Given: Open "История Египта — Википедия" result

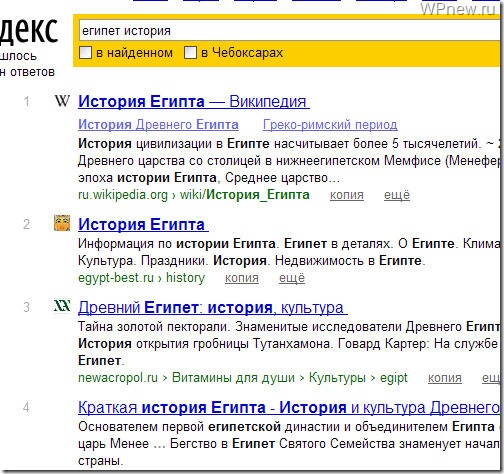Looking at the screenshot, I should coord(194,101).
